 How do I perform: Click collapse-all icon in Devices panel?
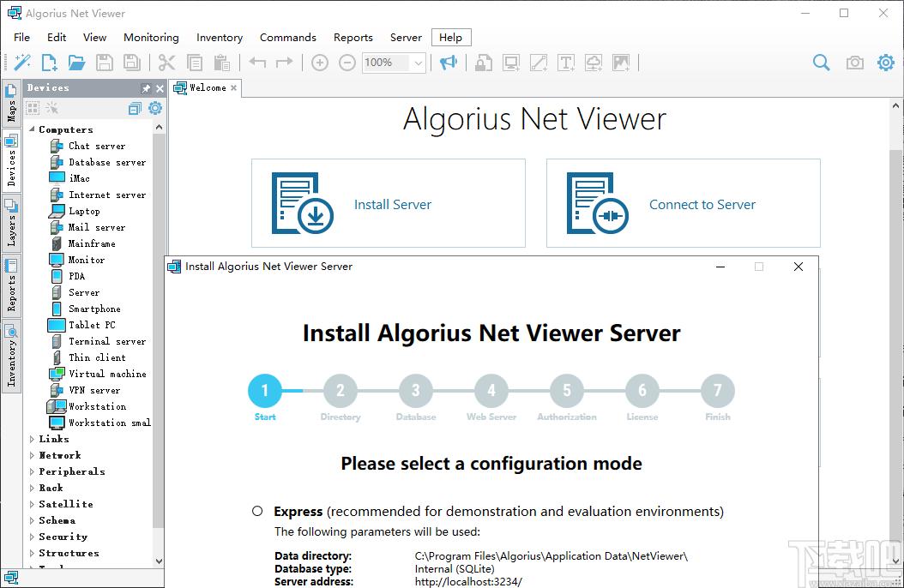coord(135,108)
